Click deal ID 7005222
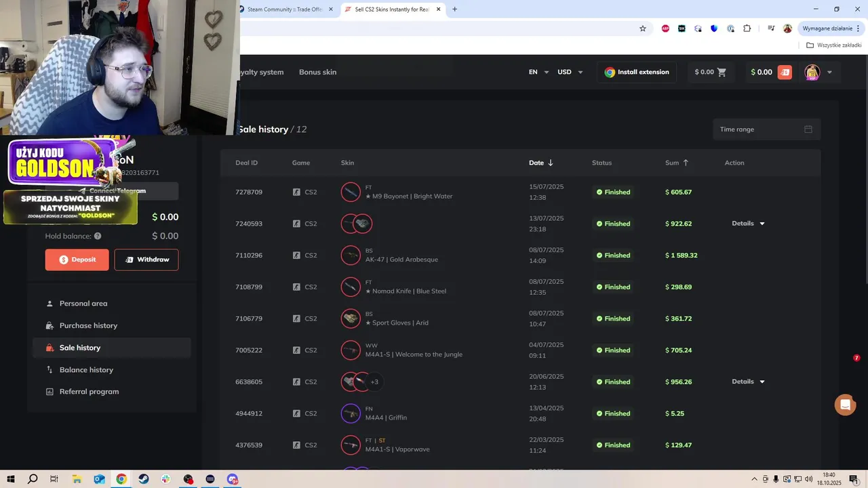 coord(249,350)
